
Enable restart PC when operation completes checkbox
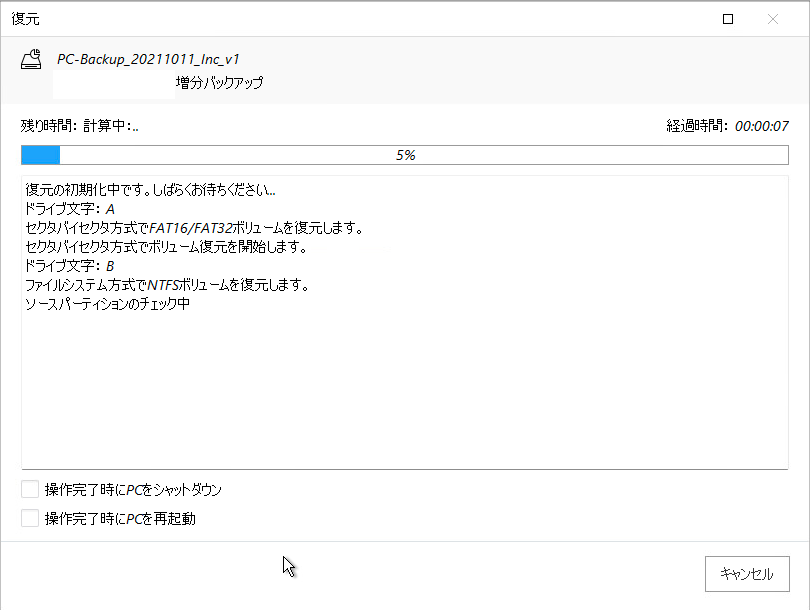click(30, 518)
